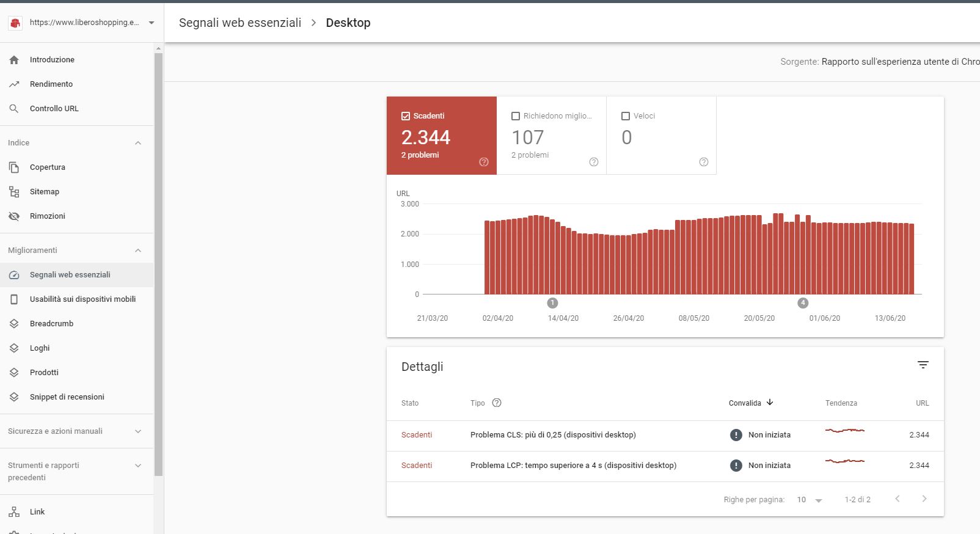Open rows per page dropdown
The width and height of the screenshot is (980, 534).
[810, 500]
